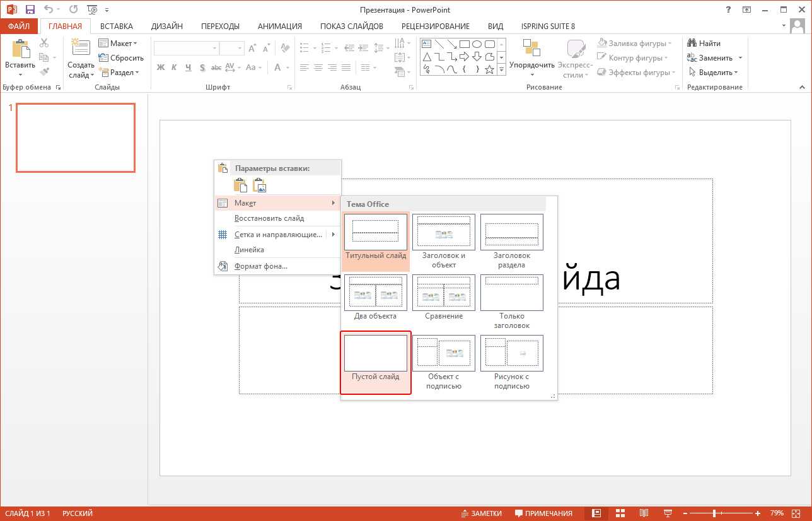Toggle the Ruler (Линейка) option
Screen dimensions: 812x521
pyautogui.click(x=249, y=250)
